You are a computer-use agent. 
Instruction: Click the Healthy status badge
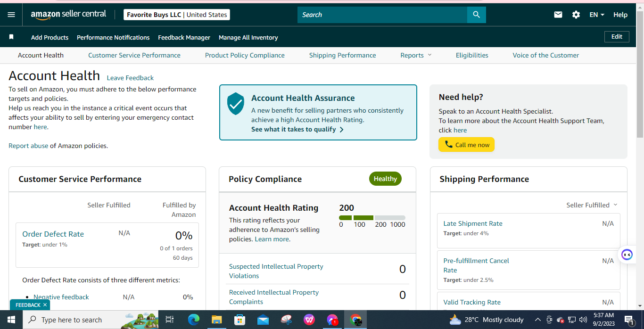(385, 179)
